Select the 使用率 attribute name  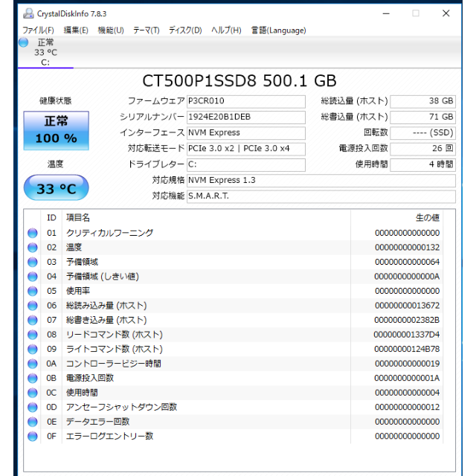(x=78, y=291)
